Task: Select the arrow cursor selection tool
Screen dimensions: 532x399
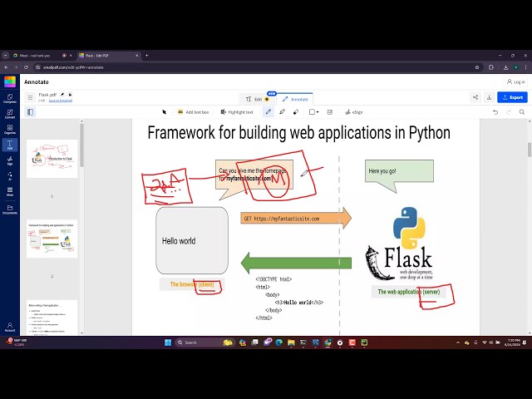Action: [165, 112]
